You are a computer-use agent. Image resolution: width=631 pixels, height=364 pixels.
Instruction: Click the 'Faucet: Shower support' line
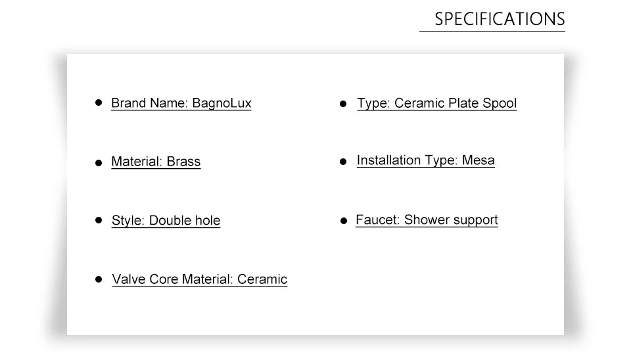coord(427,220)
